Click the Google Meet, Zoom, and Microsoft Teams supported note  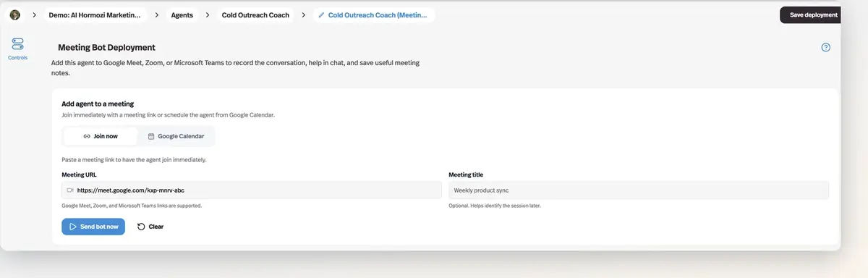point(132,206)
